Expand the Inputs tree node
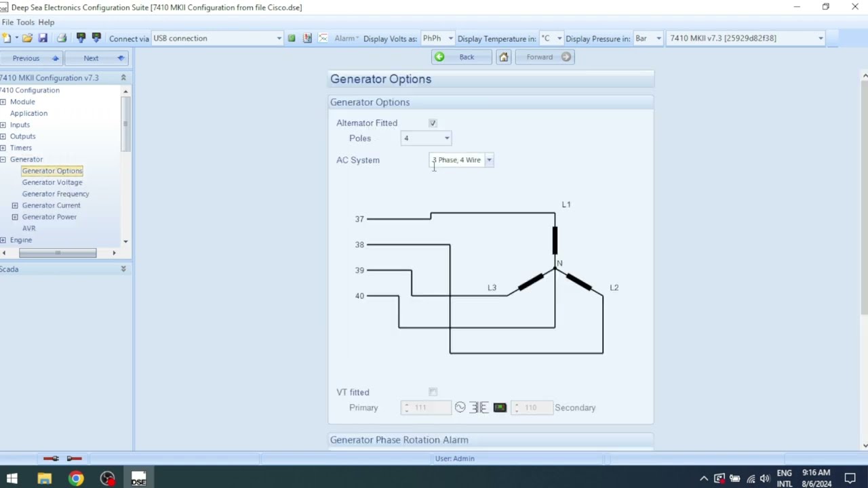 (3, 125)
